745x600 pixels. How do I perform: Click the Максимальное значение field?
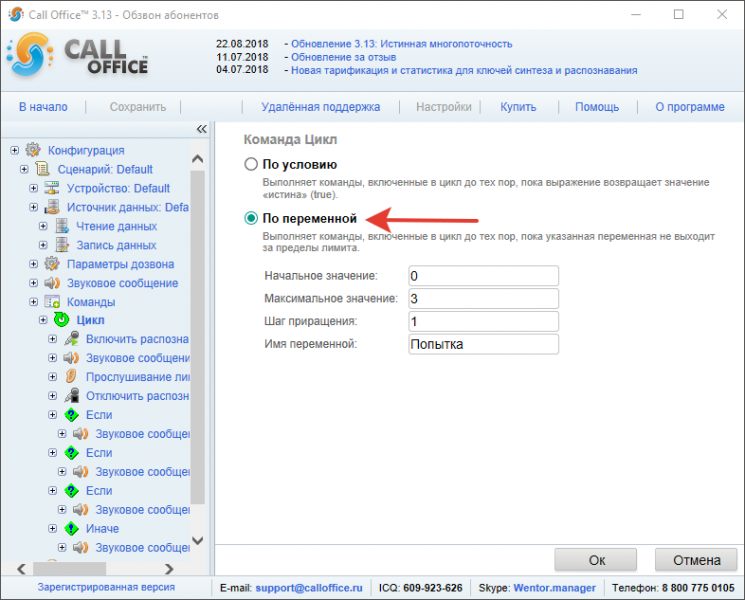(483, 299)
